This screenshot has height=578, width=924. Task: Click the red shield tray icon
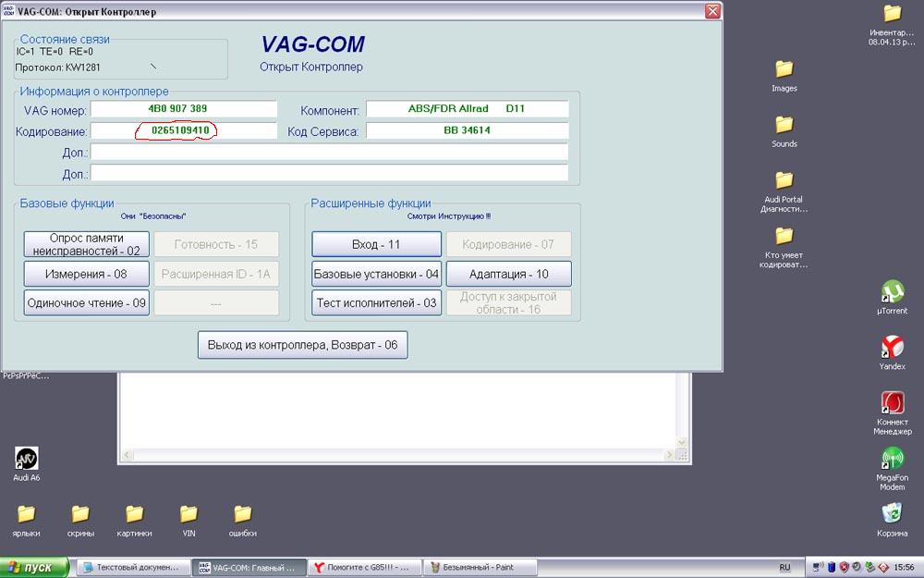point(844,568)
